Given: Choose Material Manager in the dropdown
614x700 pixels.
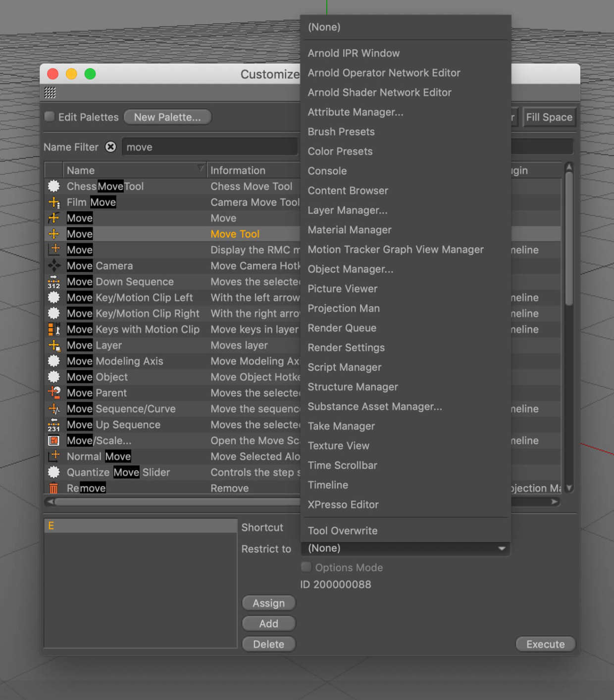Looking at the screenshot, I should click(406, 230).
